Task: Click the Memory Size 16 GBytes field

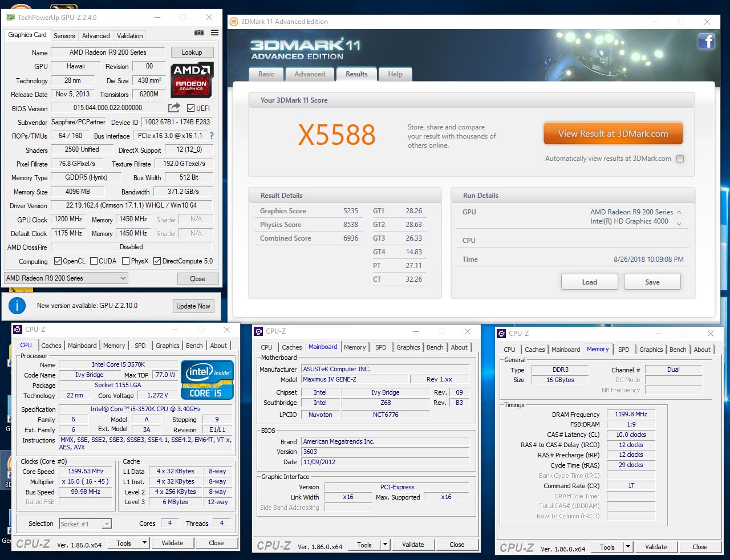Action: [x=560, y=380]
